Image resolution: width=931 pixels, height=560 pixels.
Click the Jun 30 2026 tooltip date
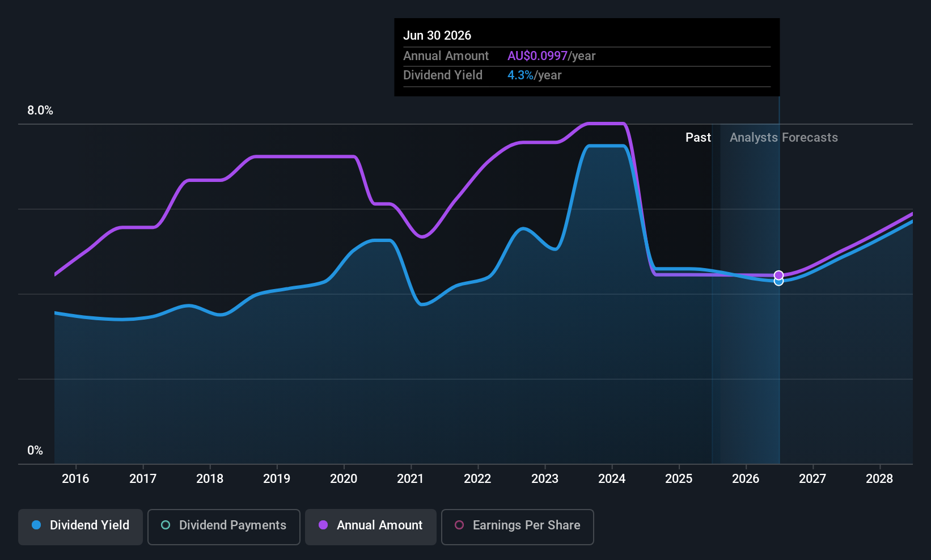(x=437, y=36)
